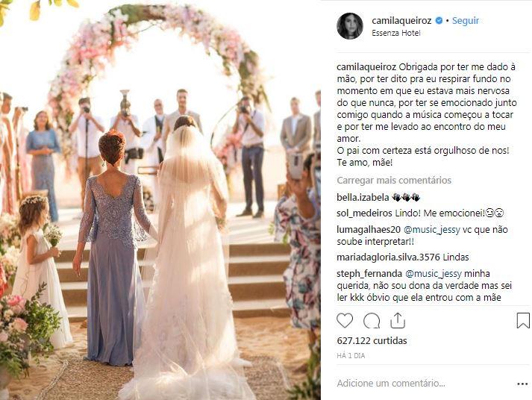The height and width of the screenshot is (400, 532).
Task: Open the Essenza Hotel location link
Action: tap(396, 33)
